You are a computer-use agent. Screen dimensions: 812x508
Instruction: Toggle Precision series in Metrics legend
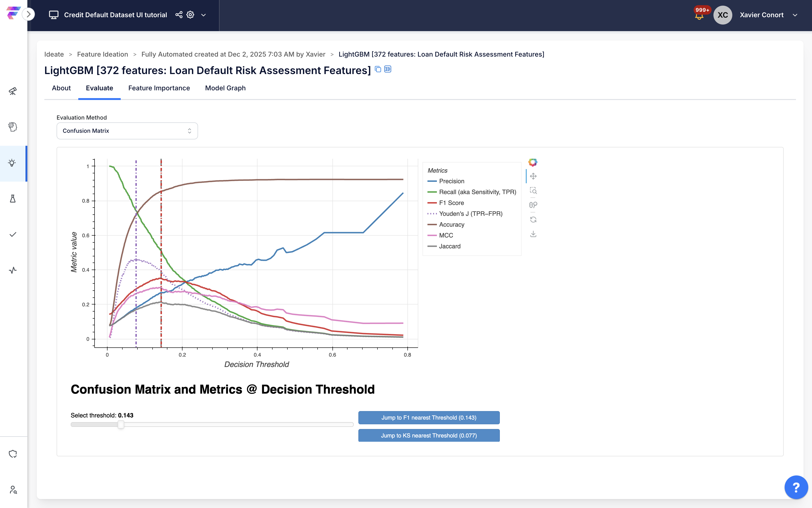[x=451, y=181]
